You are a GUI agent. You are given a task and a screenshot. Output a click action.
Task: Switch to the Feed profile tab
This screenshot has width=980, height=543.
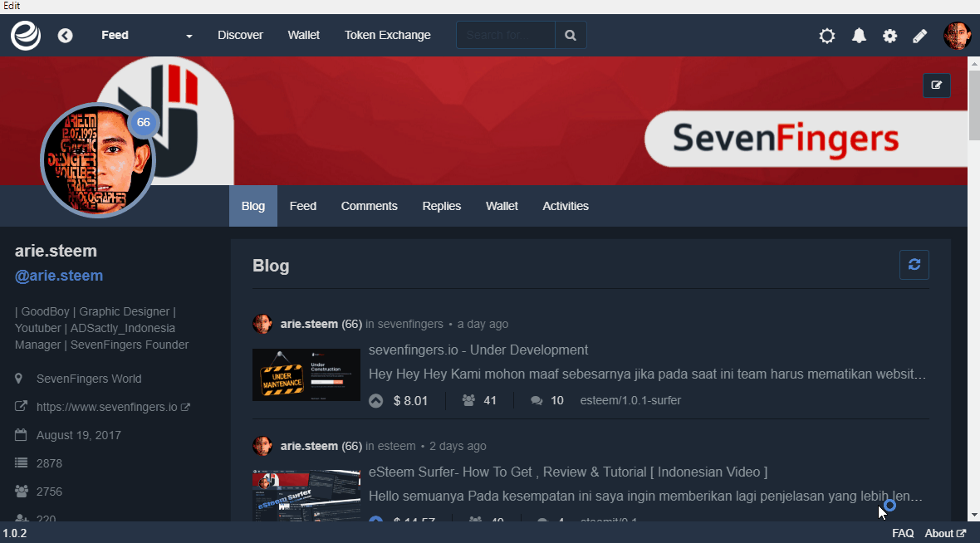[303, 206]
